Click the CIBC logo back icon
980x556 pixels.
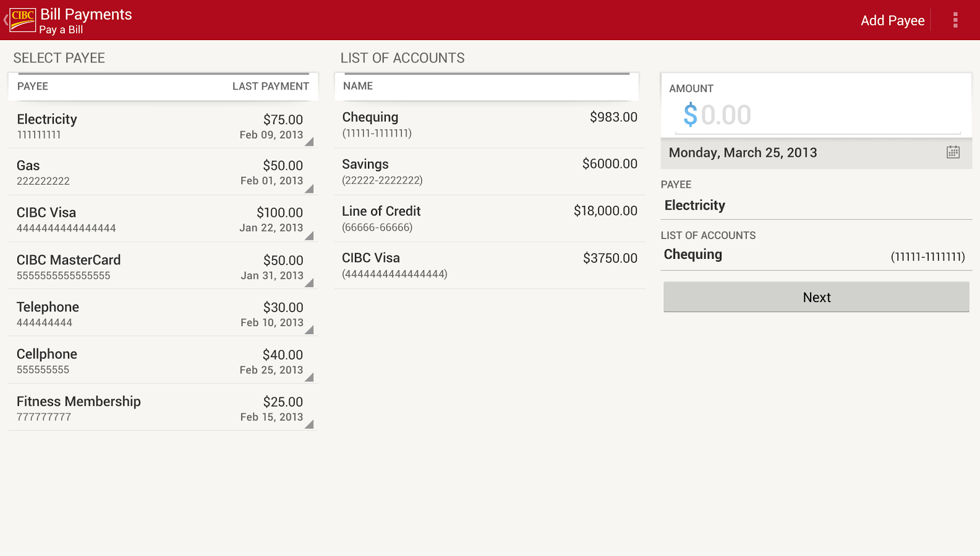coord(21,20)
